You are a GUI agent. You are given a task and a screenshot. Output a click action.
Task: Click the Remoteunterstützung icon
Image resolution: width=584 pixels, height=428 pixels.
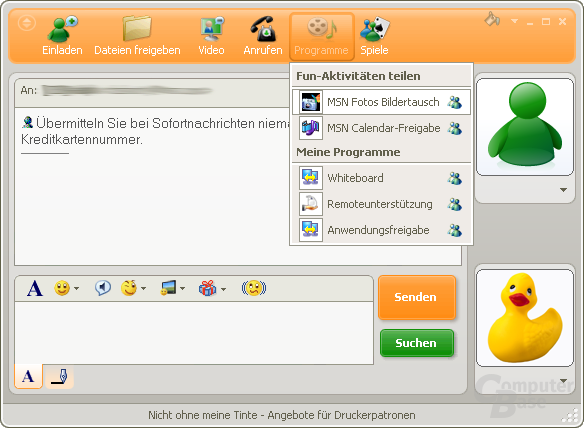[x=311, y=204]
